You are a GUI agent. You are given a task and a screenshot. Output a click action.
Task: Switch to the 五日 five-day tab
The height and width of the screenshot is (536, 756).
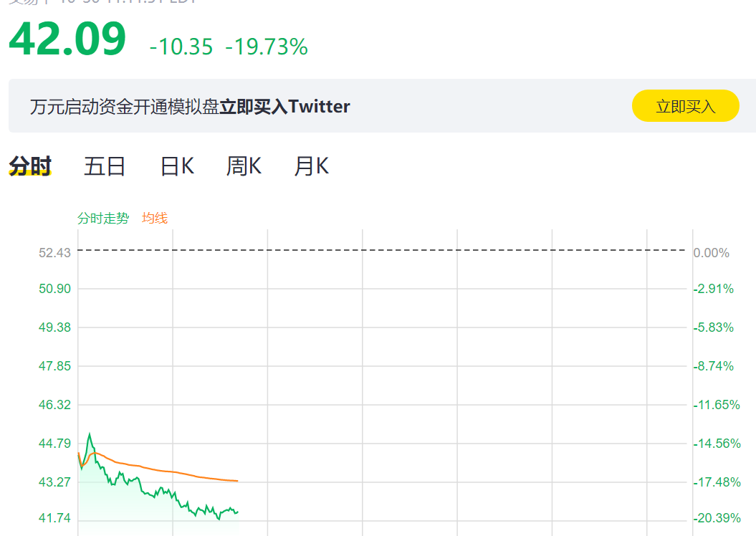[x=105, y=166]
